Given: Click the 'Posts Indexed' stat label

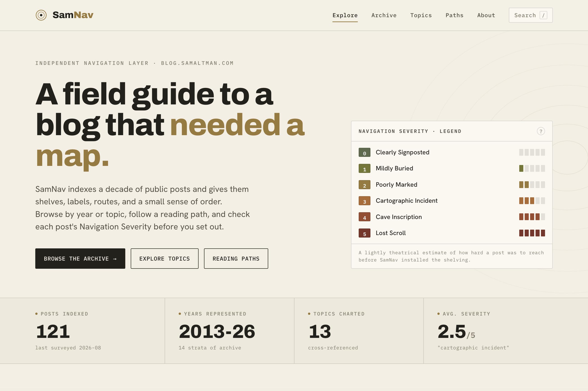Looking at the screenshot, I should click(64, 314).
